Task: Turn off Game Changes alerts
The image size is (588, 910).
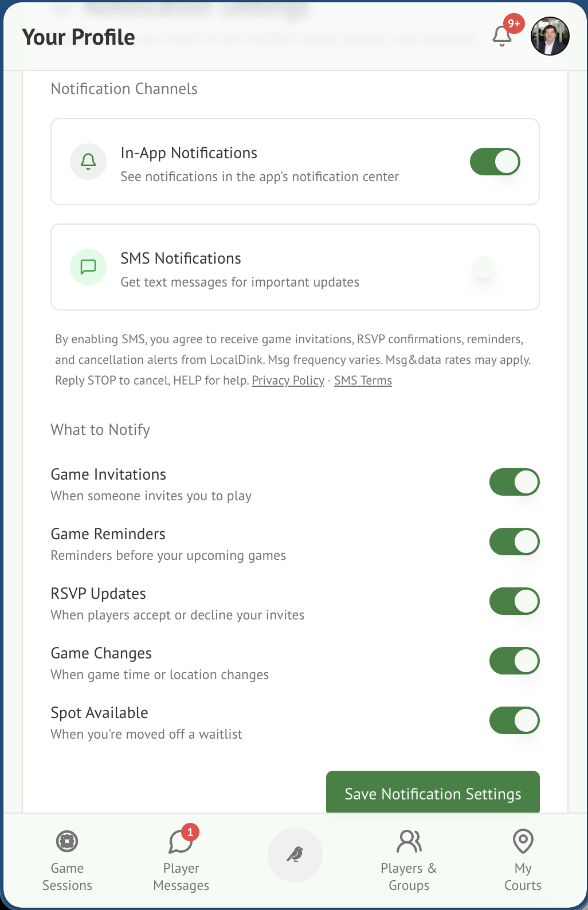Action: click(513, 661)
